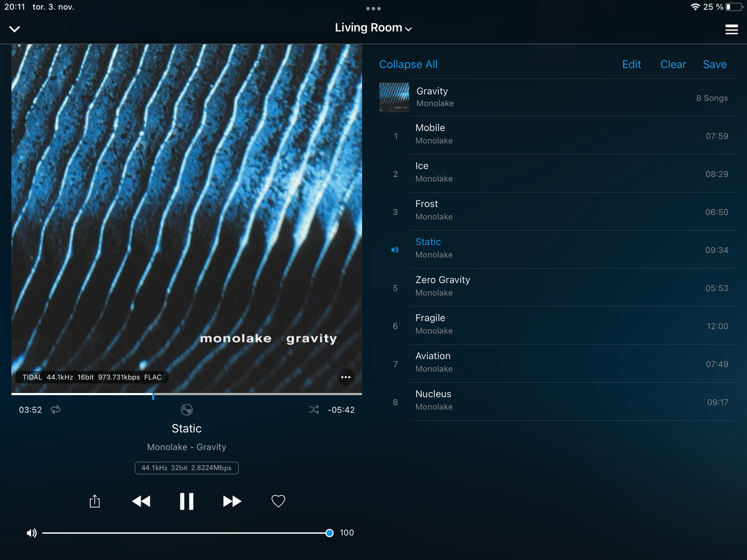The image size is (747, 560).
Task: Play track Zero Gravity
Action: 557,288
